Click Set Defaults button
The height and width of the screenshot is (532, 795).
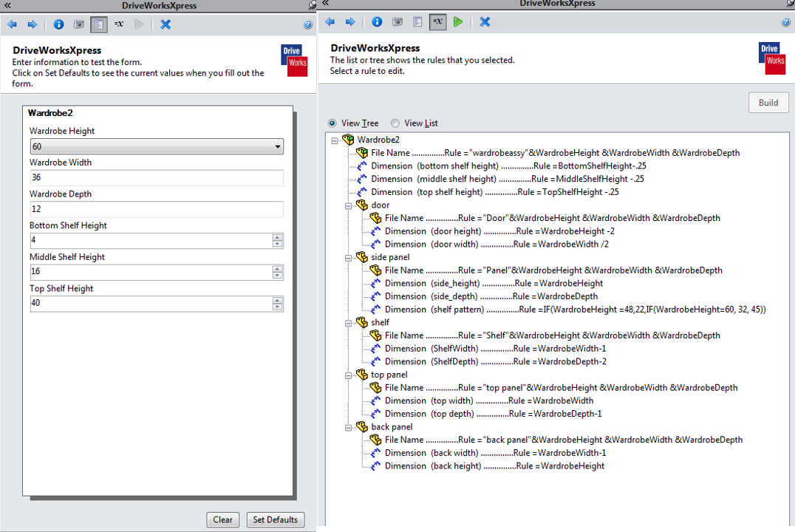click(x=276, y=519)
